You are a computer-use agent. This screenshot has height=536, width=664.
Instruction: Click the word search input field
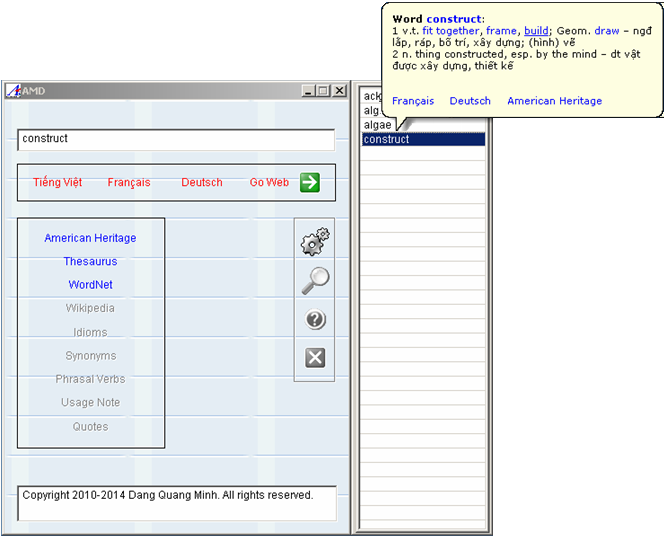click(x=176, y=139)
